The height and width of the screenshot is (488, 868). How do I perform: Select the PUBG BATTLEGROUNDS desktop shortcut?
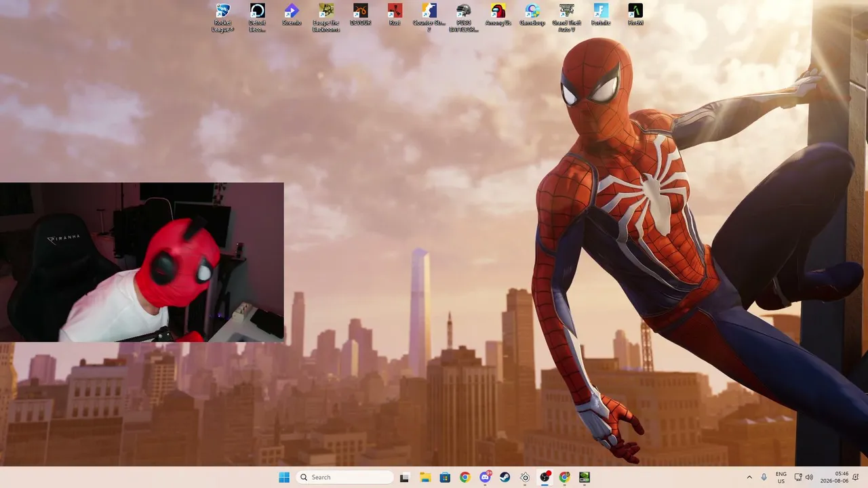coord(464,18)
